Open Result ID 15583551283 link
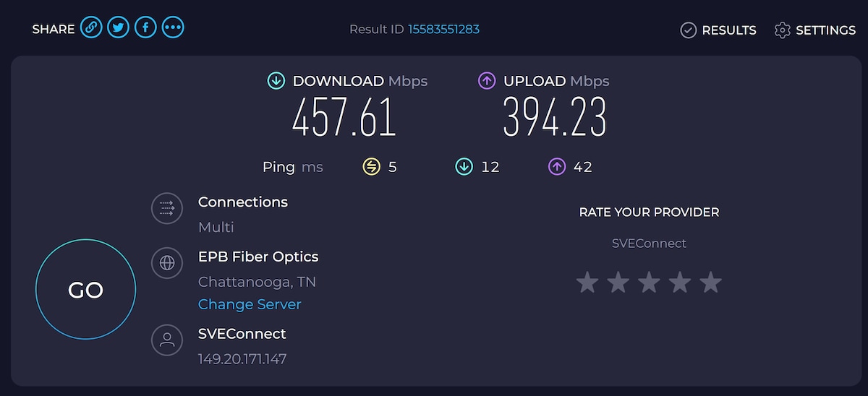This screenshot has height=396, width=868. [443, 29]
